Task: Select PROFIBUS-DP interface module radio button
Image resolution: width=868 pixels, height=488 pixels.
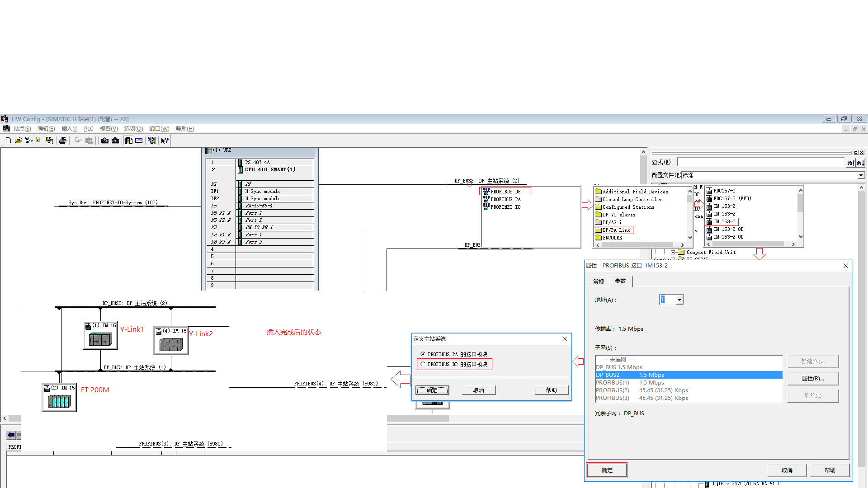Action: [x=423, y=364]
